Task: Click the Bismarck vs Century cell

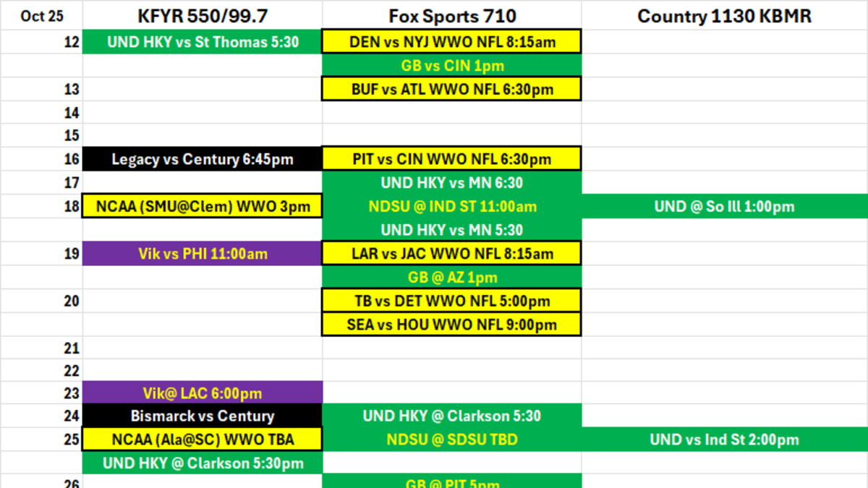Action: point(203,416)
